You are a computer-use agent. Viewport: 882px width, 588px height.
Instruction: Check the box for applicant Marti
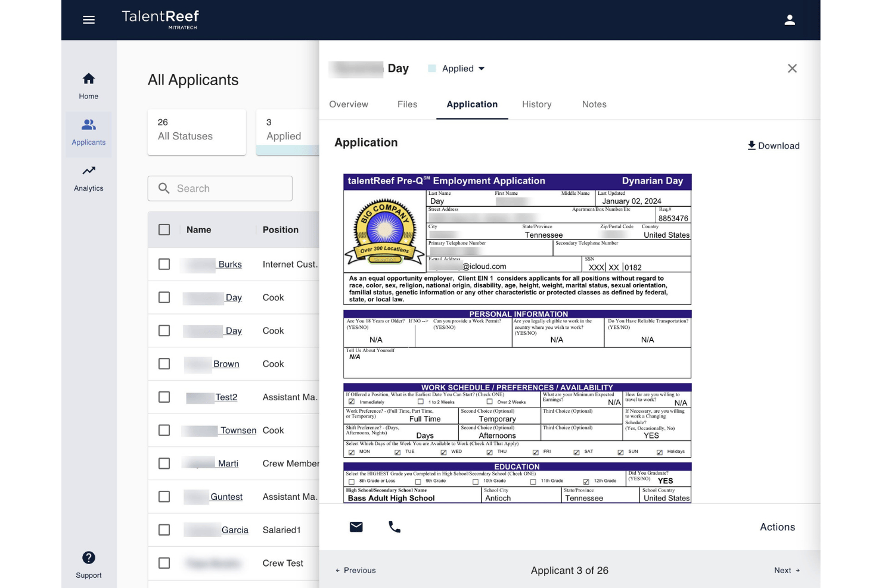point(164,463)
